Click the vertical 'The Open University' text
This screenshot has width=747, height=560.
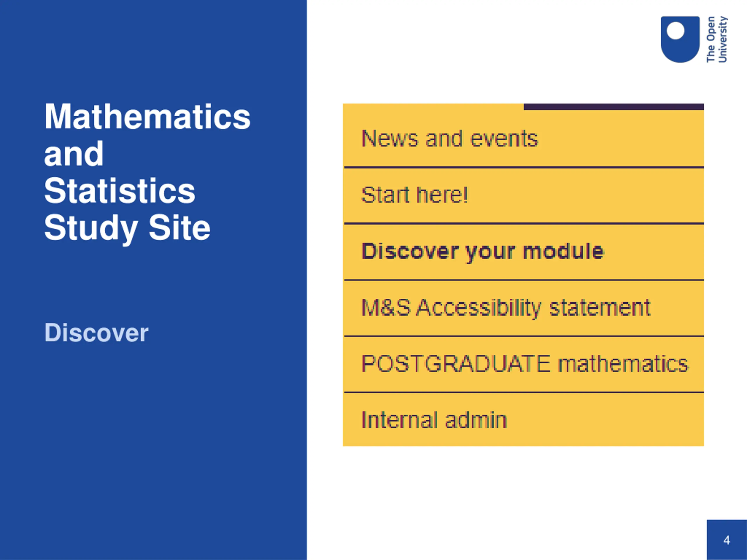click(x=717, y=39)
